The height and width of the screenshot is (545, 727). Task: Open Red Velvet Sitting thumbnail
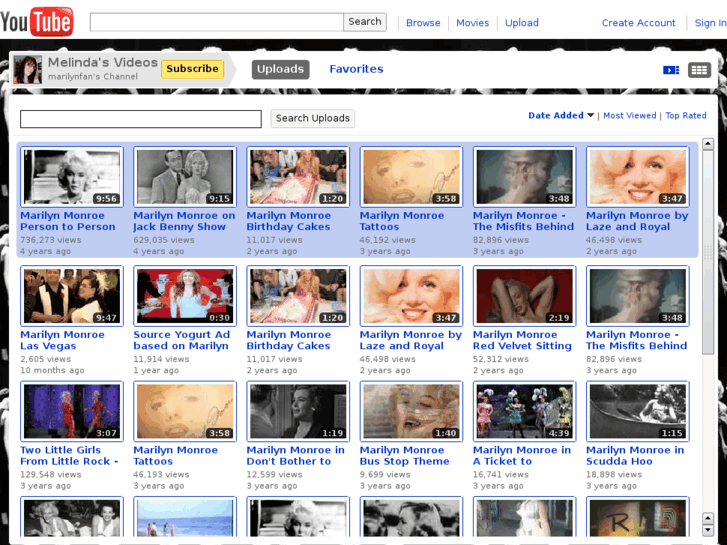click(x=524, y=295)
